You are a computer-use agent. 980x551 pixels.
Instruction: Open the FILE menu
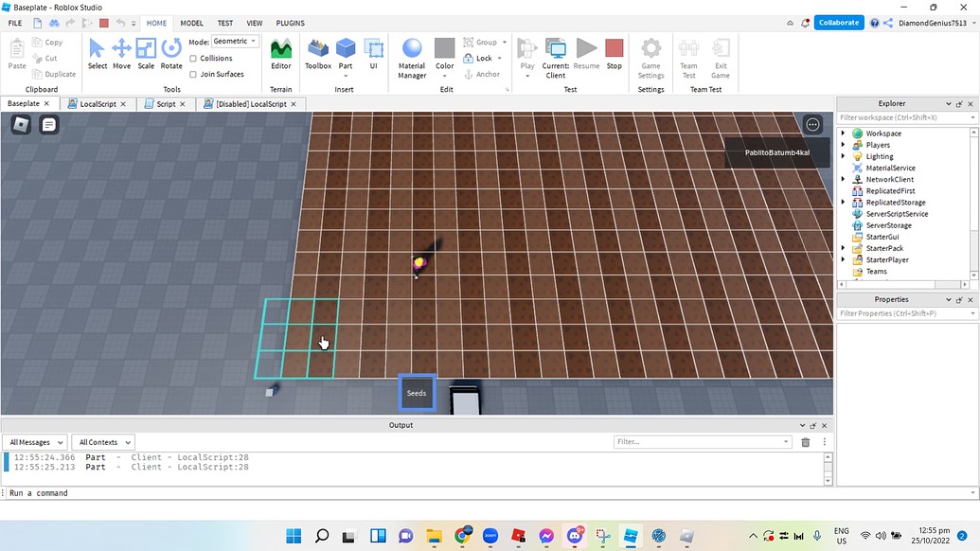(15, 23)
